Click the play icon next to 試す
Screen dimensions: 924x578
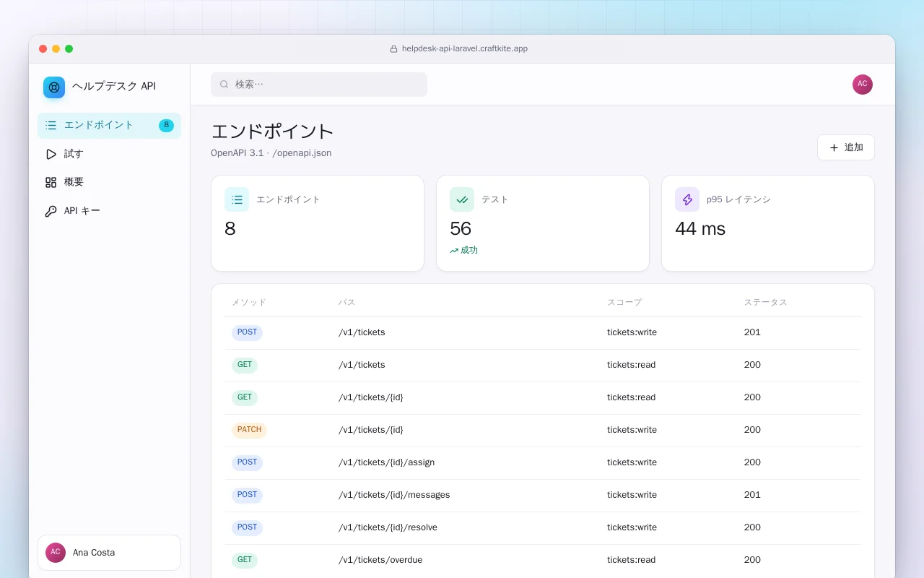pos(51,154)
